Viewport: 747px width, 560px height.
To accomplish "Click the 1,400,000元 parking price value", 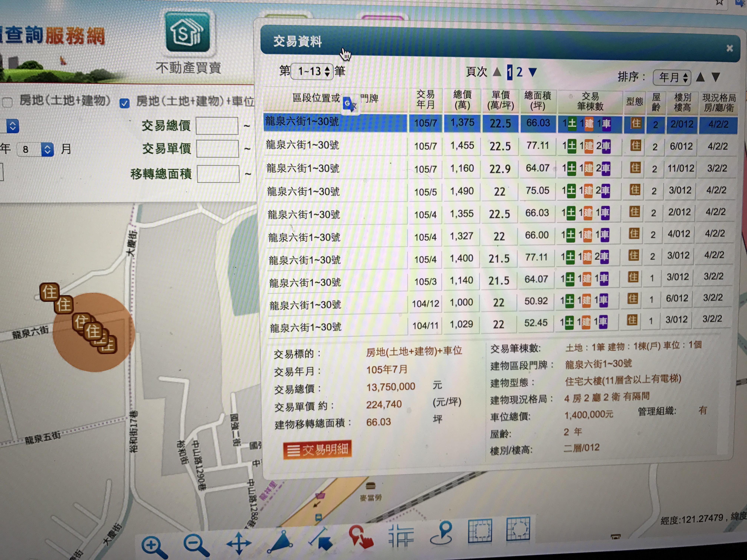I will pyautogui.click(x=589, y=415).
